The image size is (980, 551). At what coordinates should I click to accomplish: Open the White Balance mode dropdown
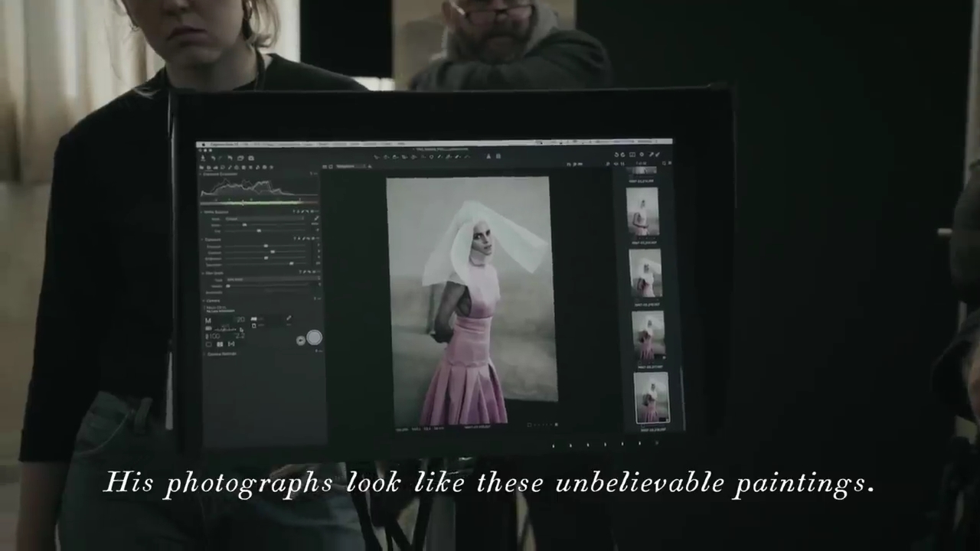[x=264, y=219]
